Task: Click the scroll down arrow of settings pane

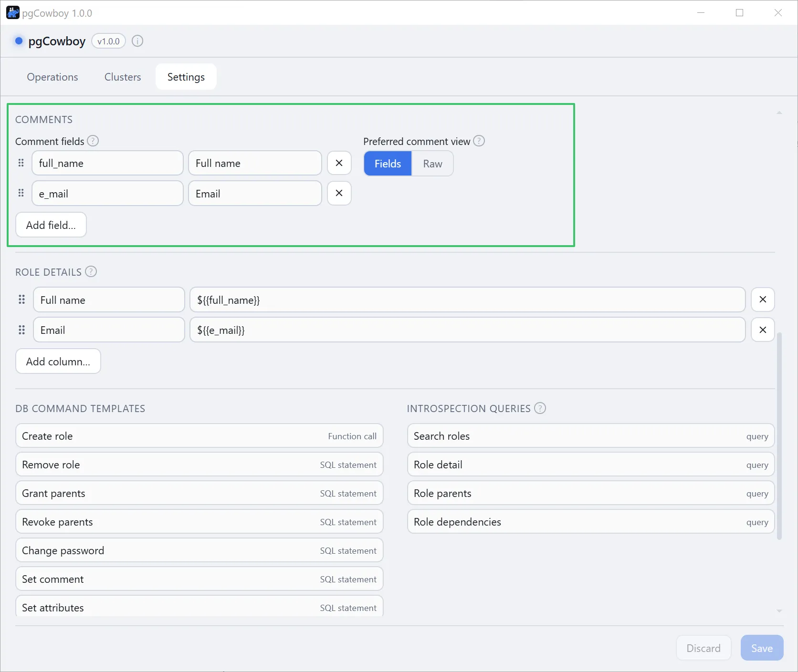Action: click(779, 610)
